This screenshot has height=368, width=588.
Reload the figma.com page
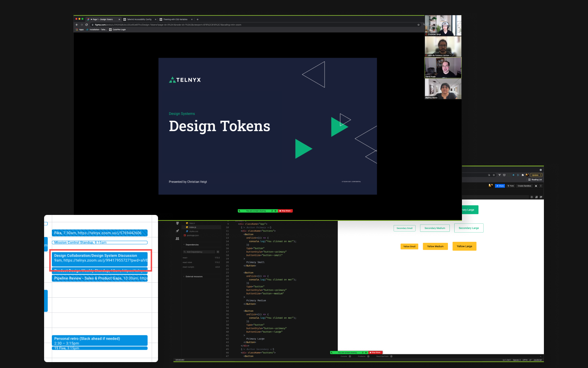pyautogui.click(x=86, y=25)
